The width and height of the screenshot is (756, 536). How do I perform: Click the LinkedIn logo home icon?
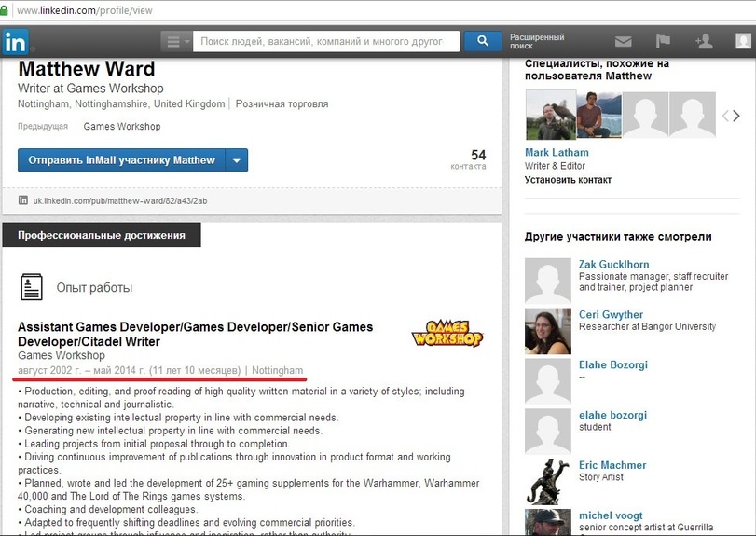click(x=16, y=42)
